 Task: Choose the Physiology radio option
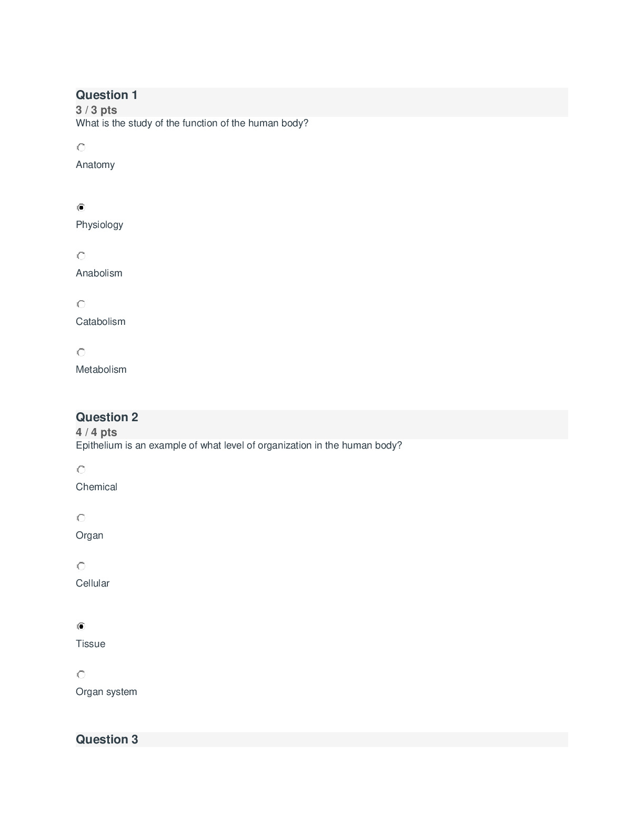[x=81, y=207]
